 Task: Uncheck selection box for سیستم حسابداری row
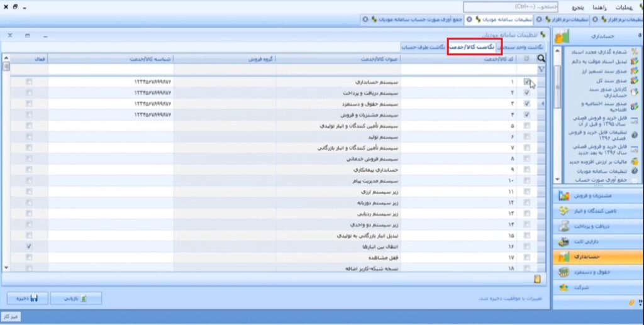click(x=527, y=82)
